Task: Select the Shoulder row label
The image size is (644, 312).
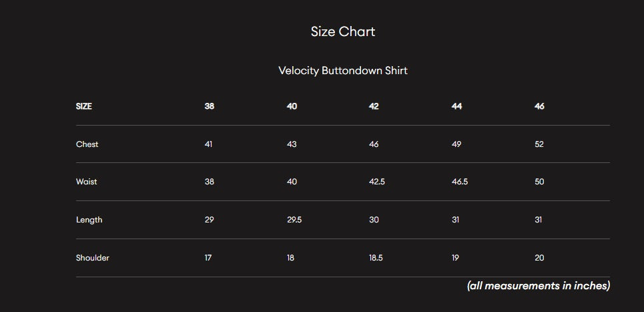Action: 93,258
